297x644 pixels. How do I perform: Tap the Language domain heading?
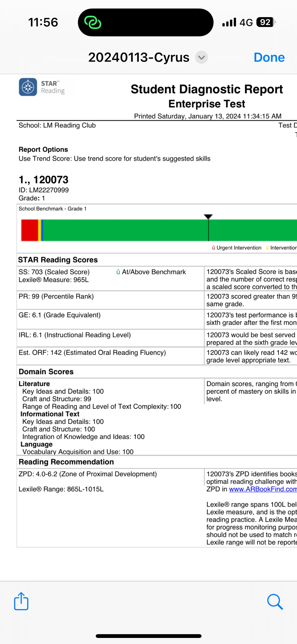[37, 444]
